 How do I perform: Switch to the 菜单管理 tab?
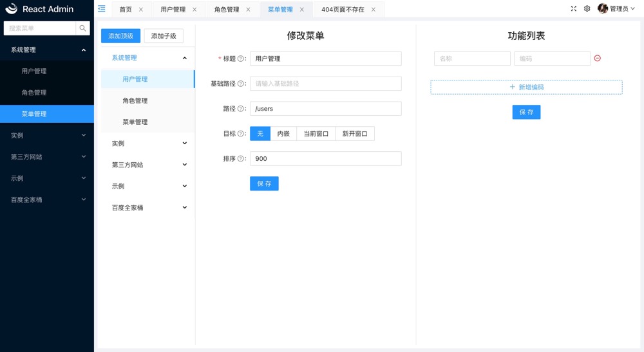(x=280, y=10)
